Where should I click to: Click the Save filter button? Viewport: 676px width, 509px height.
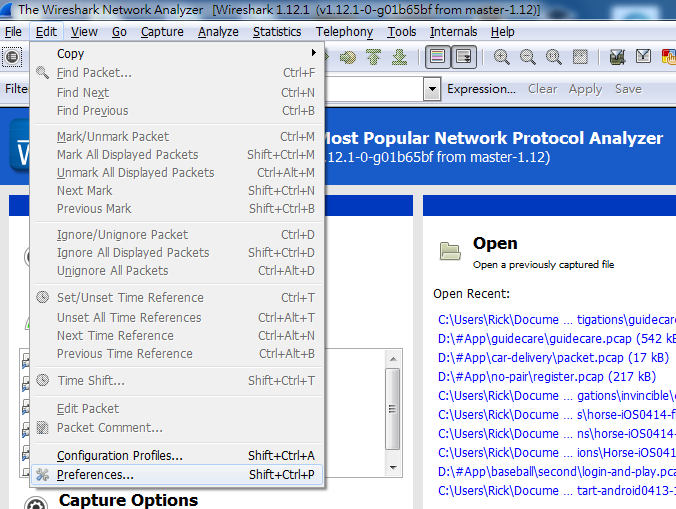[x=628, y=89]
